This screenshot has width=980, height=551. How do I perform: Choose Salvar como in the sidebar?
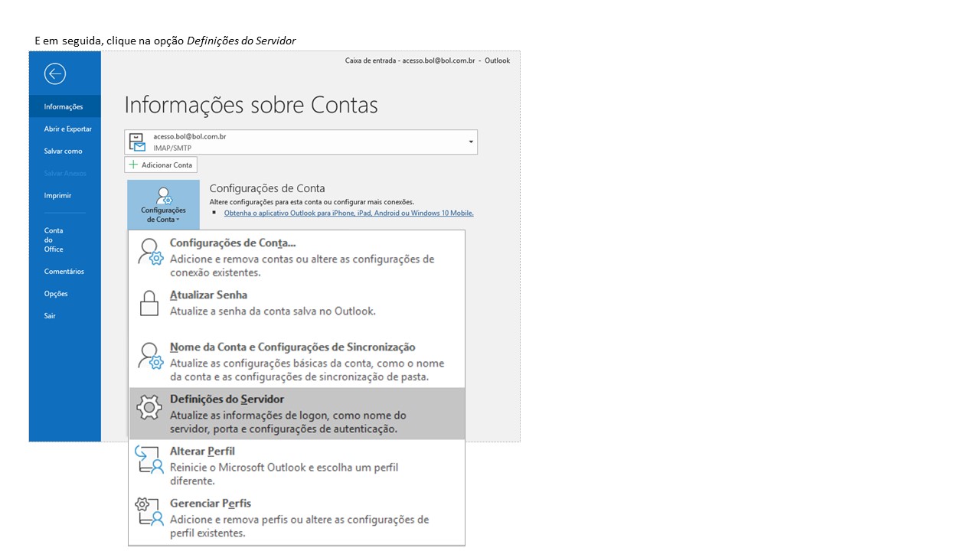[x=64, y=151]
